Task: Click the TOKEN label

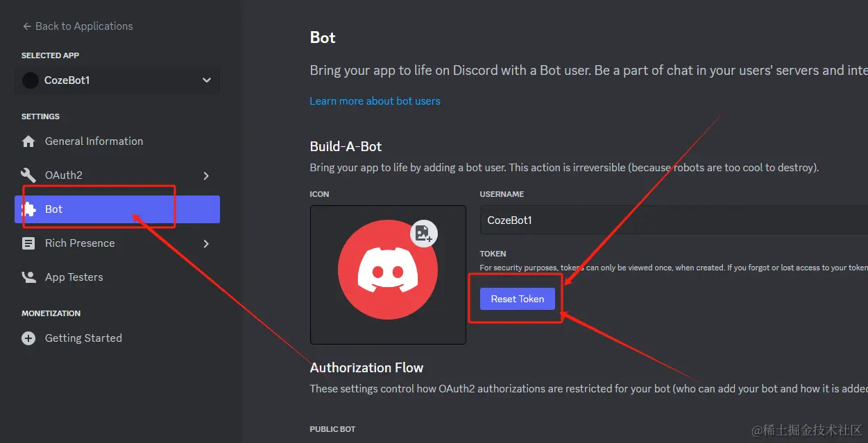Action: point(493,254)
